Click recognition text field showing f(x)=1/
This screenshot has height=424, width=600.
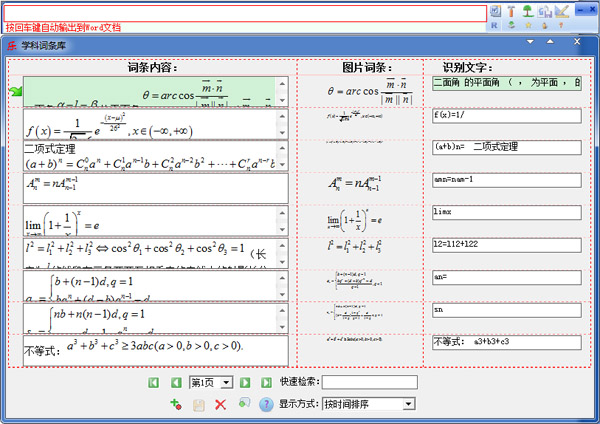click(507, 116)
